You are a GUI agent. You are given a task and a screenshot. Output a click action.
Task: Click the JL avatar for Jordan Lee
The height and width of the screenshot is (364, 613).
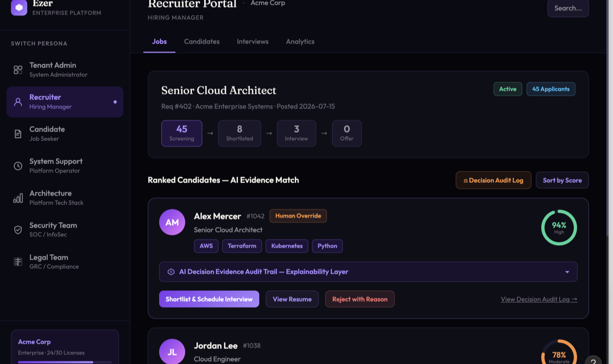coord(172,351)
